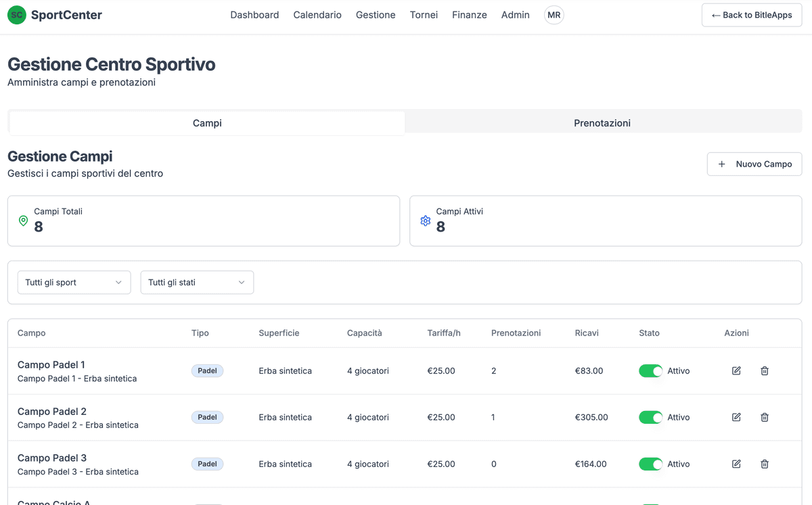812x505 pixels.
Task: Click the Gestione Centro Sportivo page heading
Action: 112,64
